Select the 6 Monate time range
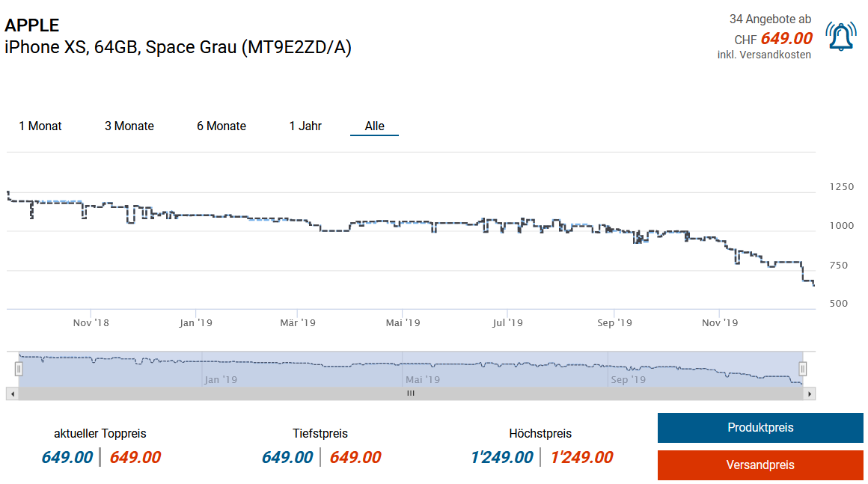The width and height of the screenshot is (868, 484). click(x=221, y=126)
